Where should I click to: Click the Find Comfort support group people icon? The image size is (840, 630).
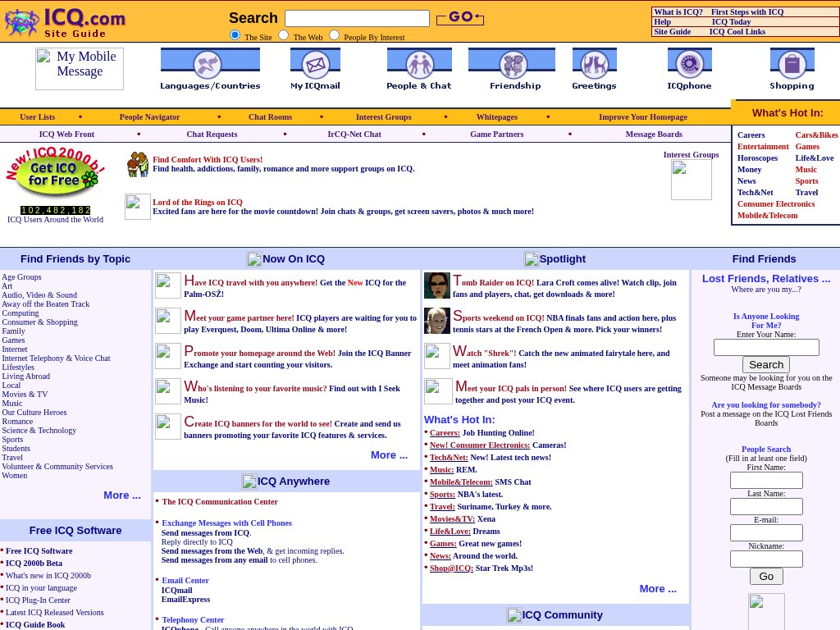point(138,164)
